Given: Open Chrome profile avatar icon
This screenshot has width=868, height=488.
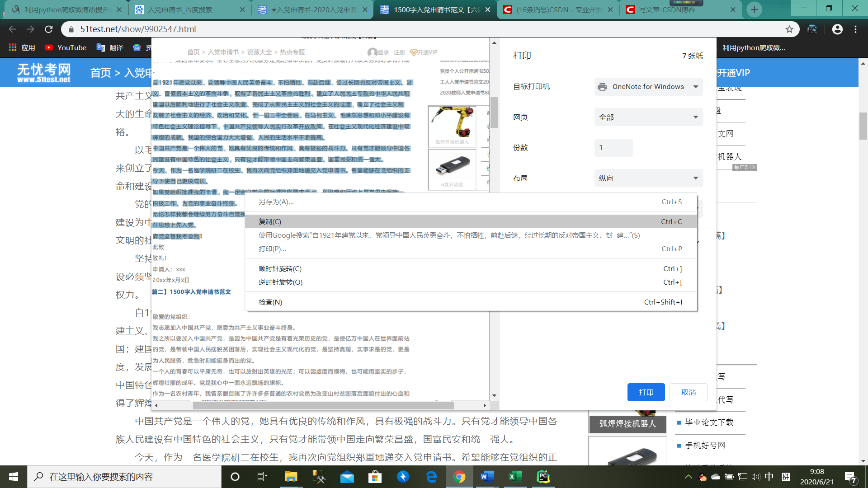Looking at the screenshot, I should coord(837,29).
